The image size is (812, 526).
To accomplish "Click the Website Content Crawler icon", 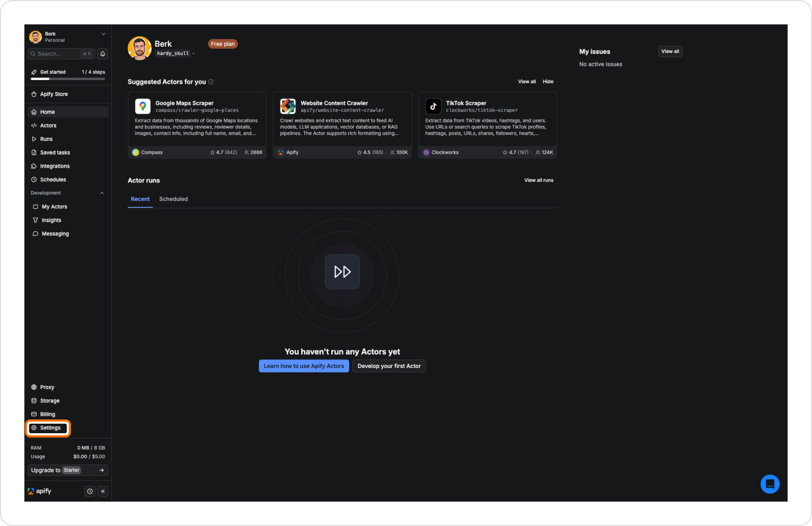I will tap(288, 106).
